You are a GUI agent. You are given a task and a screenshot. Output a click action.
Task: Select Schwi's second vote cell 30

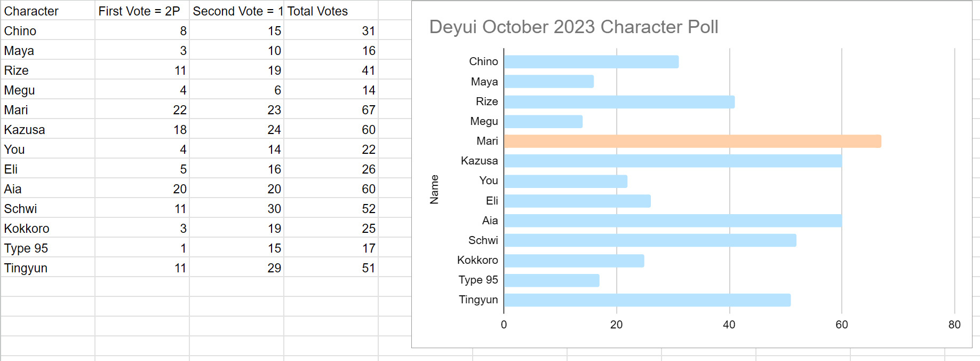pyautogui.click(x=236, y=208)
